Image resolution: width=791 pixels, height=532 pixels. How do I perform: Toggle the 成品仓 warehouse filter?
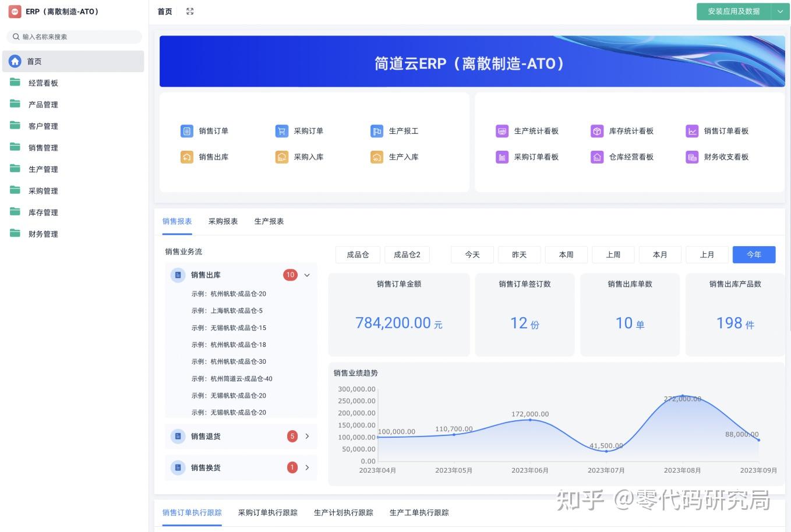coord(357,254)
